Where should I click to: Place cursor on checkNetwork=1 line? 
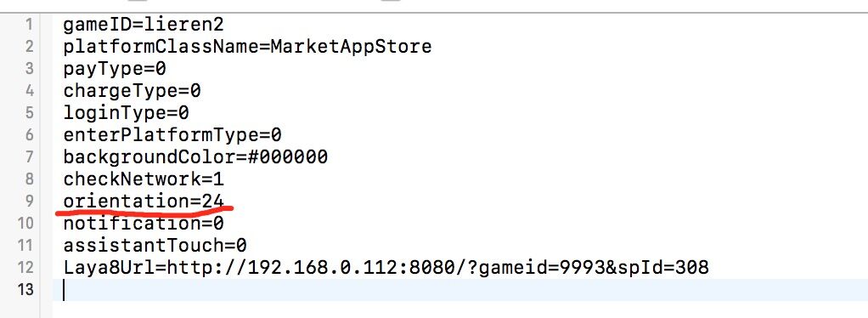[144, 179]
